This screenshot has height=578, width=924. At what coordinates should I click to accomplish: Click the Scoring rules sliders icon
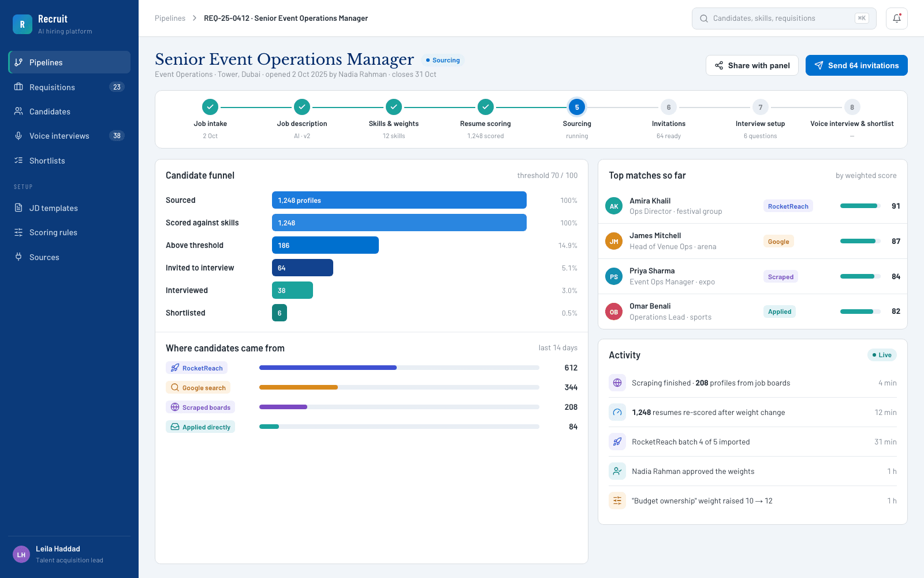(x=18, y=232)
